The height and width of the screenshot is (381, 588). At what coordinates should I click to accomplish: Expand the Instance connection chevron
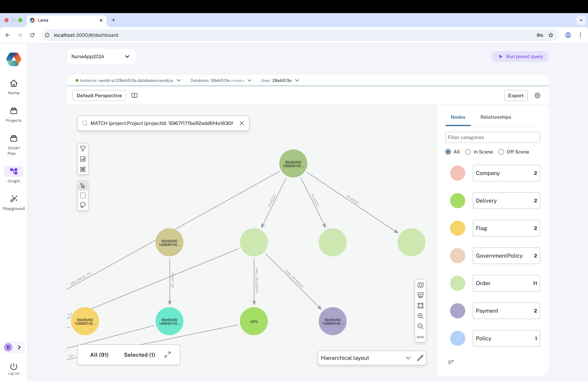point(179,80)
